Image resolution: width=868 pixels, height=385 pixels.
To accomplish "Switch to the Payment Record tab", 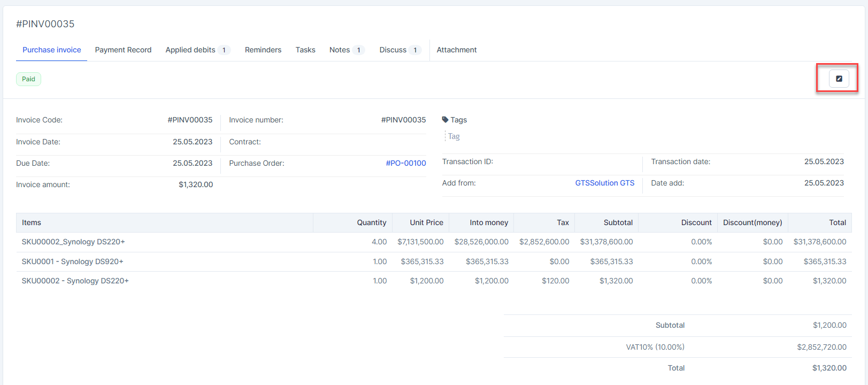I will tap(123, 50).
